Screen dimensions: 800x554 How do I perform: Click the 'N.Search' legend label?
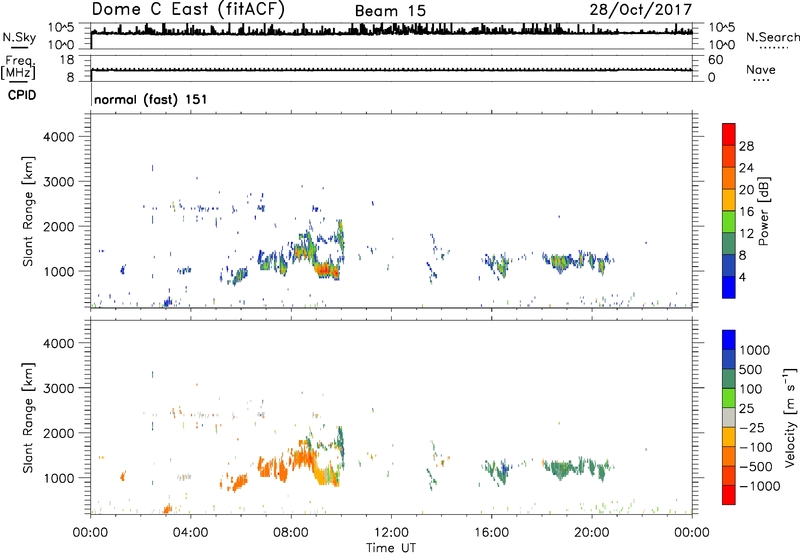(773, 37)
